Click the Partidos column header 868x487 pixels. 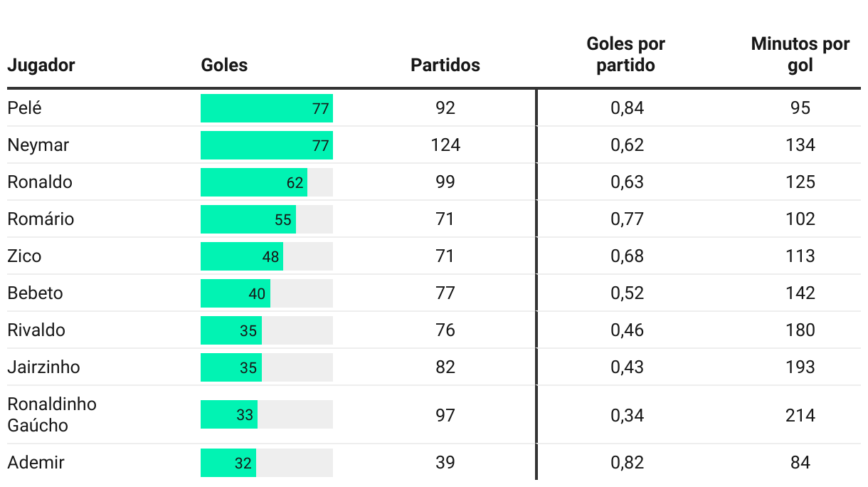tap(445, 66)
